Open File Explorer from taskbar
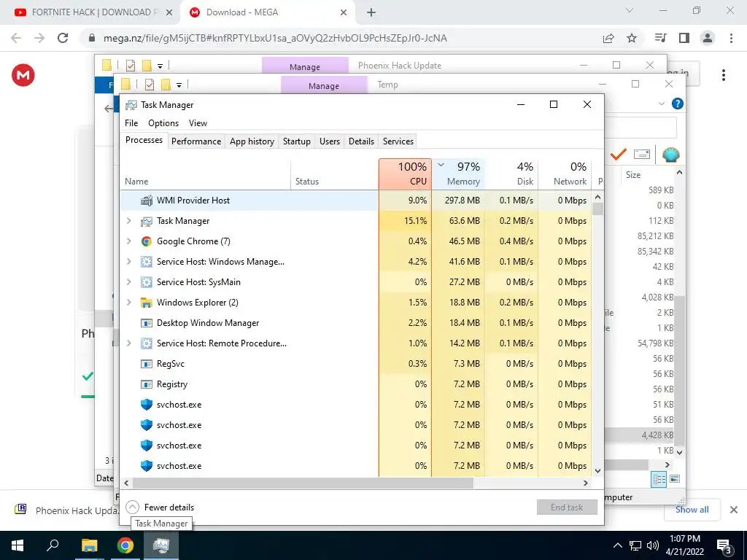 (89, 545)
